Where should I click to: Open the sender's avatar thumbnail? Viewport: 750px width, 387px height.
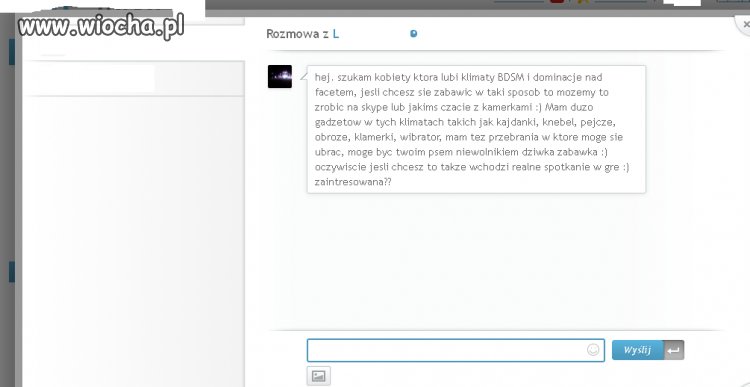[x=280, y=77]
